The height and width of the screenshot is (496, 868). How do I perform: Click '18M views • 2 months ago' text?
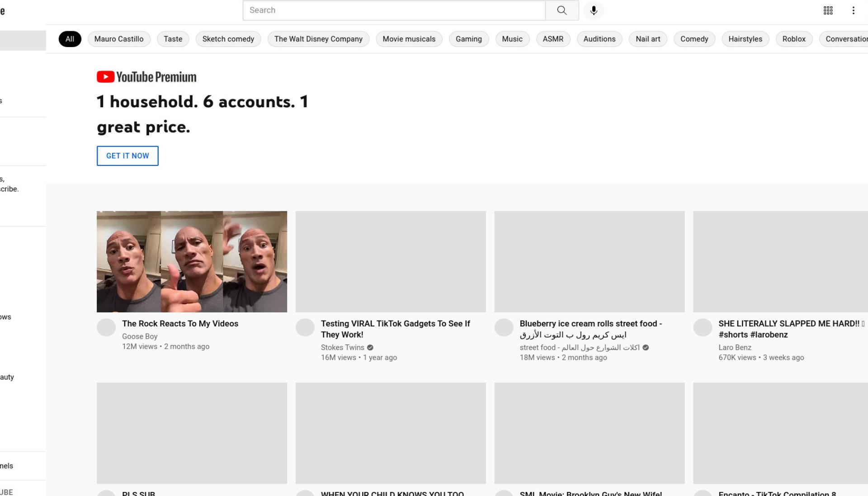pos(563,358)
